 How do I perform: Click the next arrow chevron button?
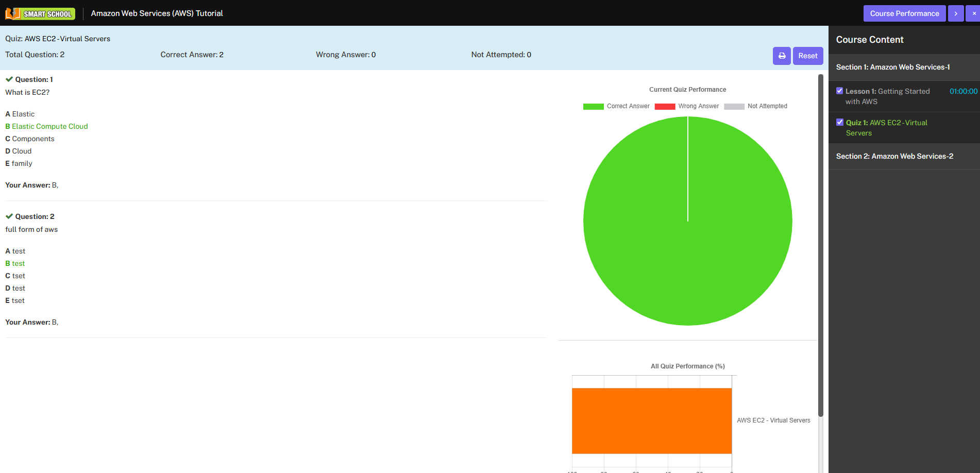pos(955,13)
